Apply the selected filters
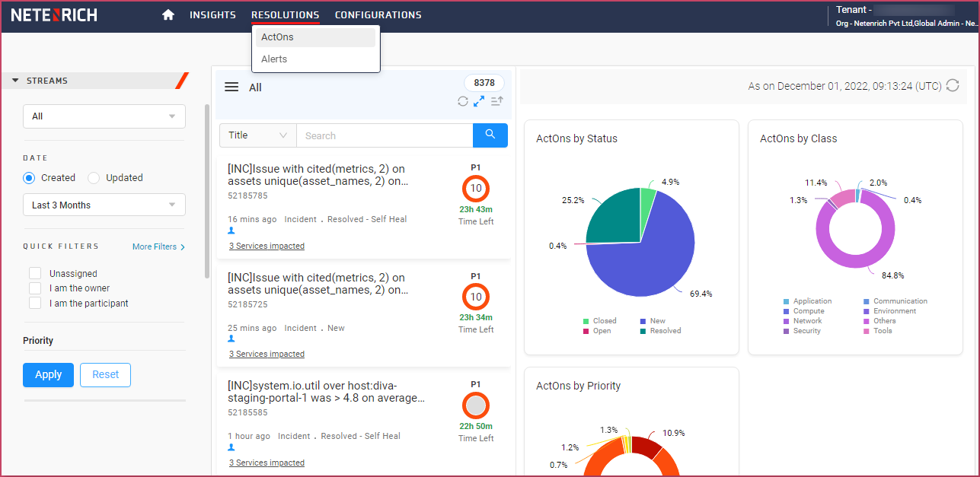Image resolution: width=980 pixels, height=477 pixels. pyautogui.click(x=48, y=374)
